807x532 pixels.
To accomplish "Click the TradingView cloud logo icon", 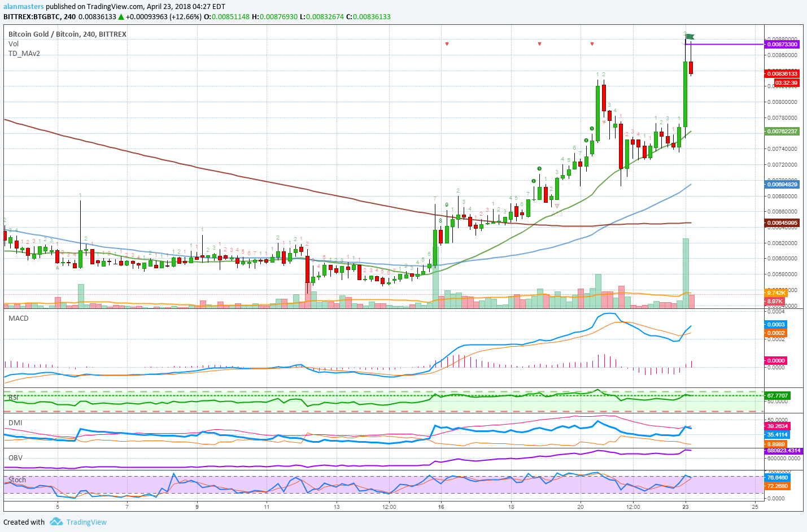I will [x=56, y=521].
